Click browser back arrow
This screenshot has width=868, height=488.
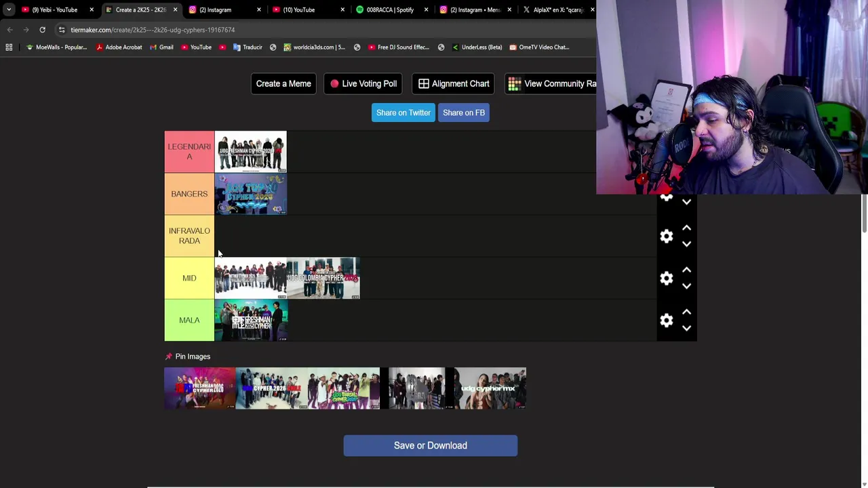pyautogui.click(x=9, y=30)
